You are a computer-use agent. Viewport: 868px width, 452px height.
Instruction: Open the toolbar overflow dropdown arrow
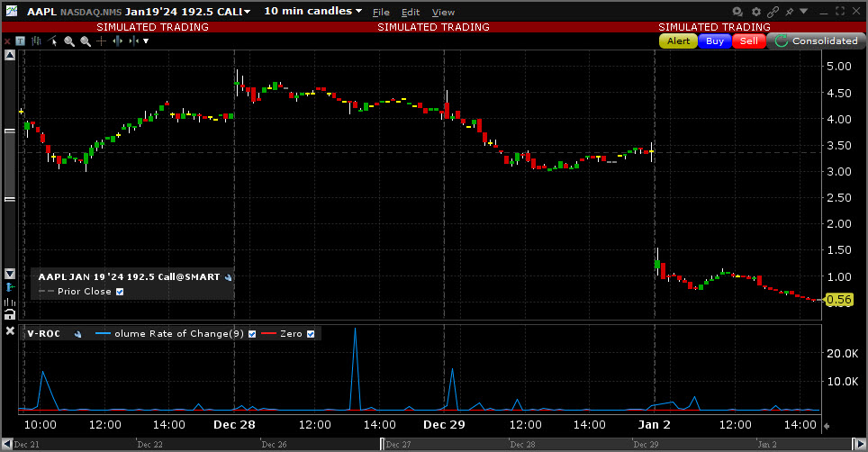(x=146, y=41)
